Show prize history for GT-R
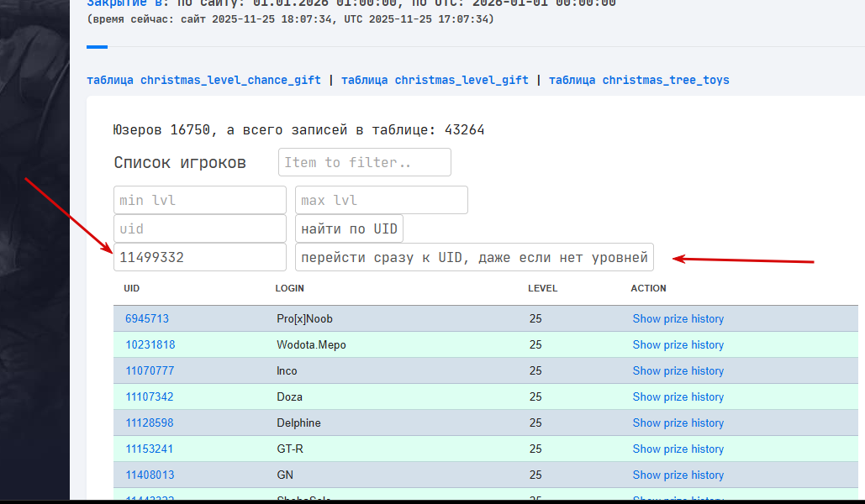This screenshot has height=504, width=865. pos(678,449)
